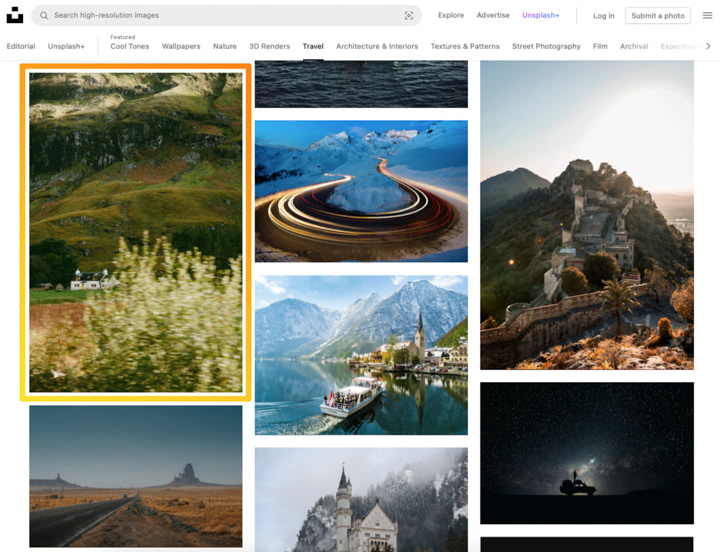Image resolution: width=720 pixels, height=552 pixels.
Task: Open the purple Unsplash+ header link
Action: (540, 15)
